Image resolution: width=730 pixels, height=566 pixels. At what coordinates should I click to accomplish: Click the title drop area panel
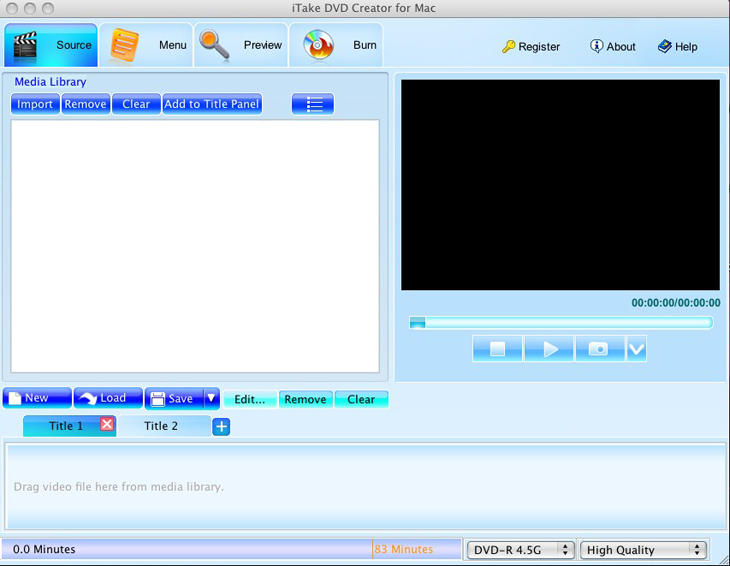pos(365,486)
